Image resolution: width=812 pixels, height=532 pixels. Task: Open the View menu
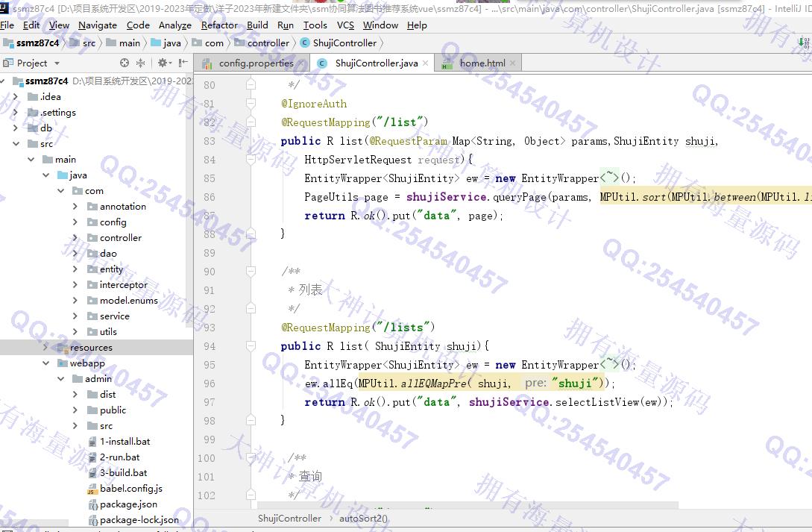(x=59, y=25)
